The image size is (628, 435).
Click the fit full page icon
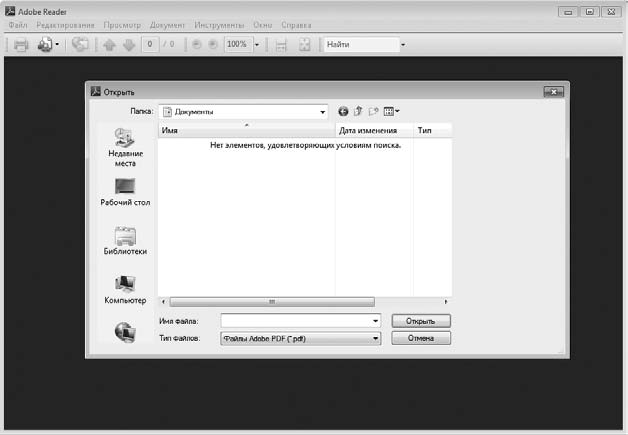304,44
